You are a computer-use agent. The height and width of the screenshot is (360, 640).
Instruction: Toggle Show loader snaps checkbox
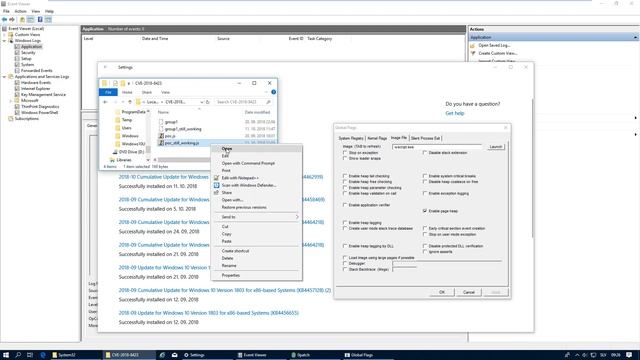[345, 158]
